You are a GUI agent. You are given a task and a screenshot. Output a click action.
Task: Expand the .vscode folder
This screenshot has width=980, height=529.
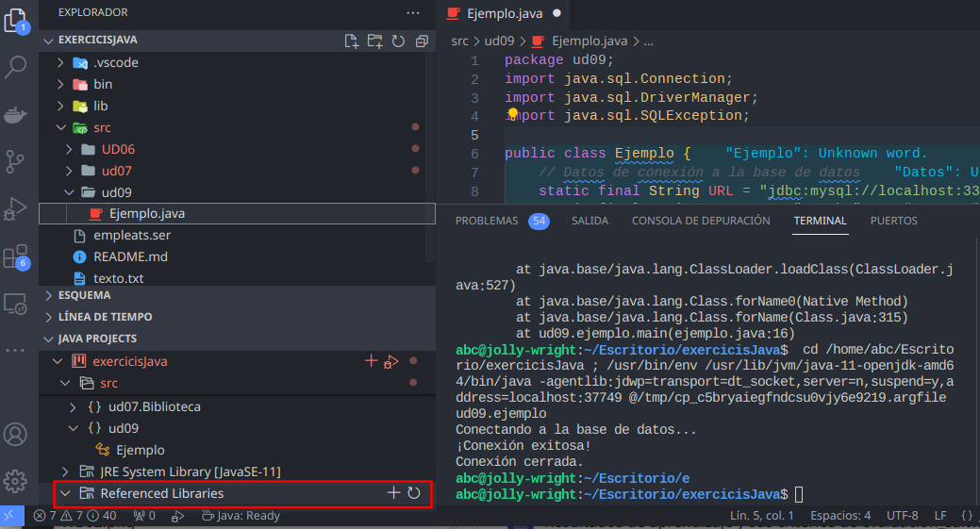tap(116, 62)
